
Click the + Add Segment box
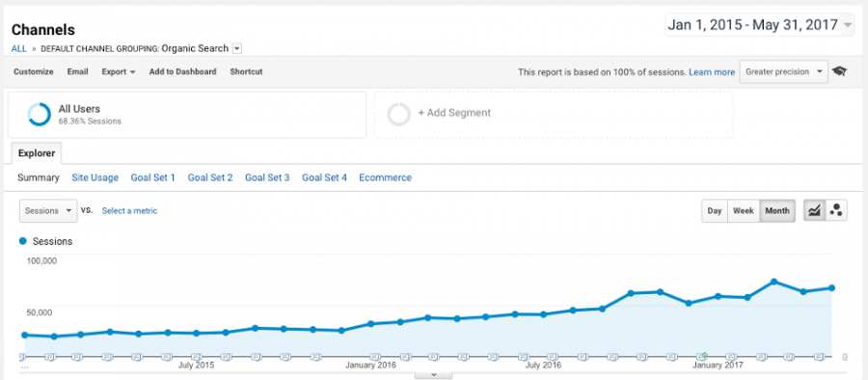pos(554,115)
